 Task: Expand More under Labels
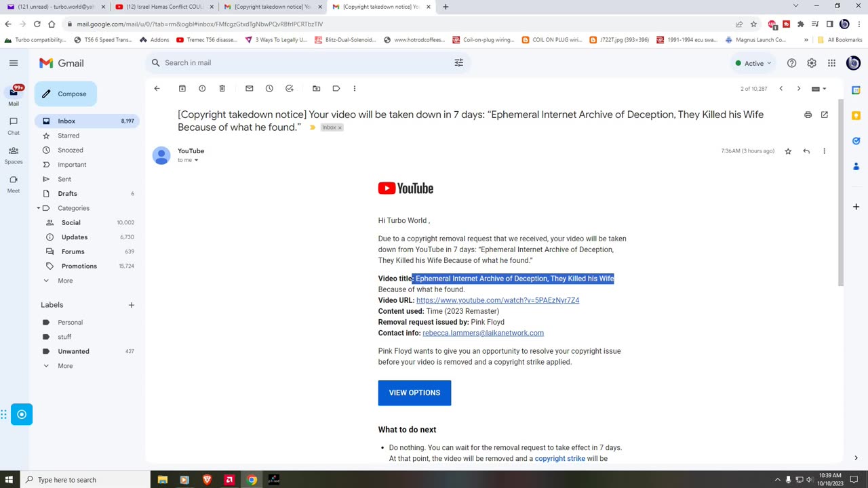pos(87,366)
